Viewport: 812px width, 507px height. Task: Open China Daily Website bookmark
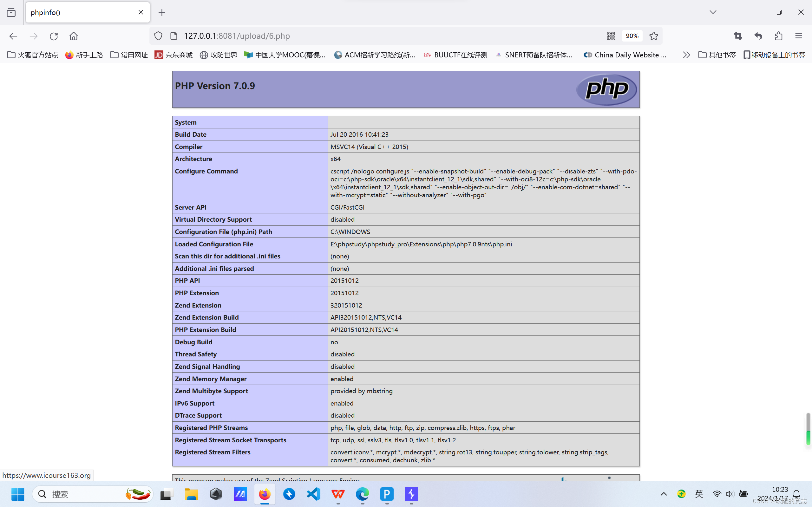(625, 55)
